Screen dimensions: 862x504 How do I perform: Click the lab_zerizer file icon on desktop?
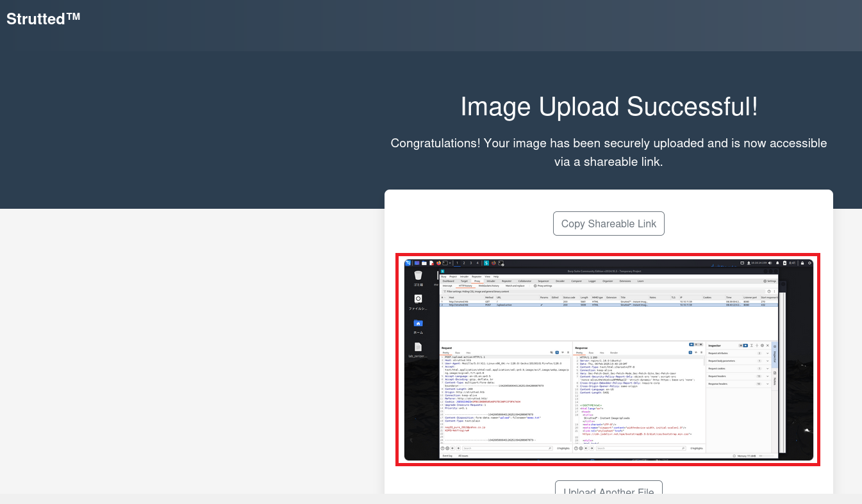point(418,347)
